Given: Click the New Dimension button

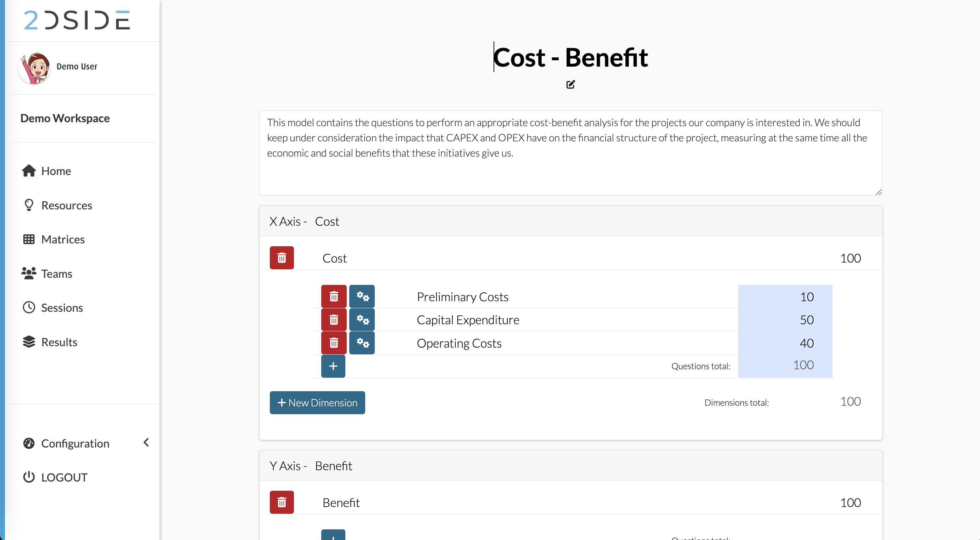Looking at the screenshot, I should pyautogui.click(x=317, y=403).
